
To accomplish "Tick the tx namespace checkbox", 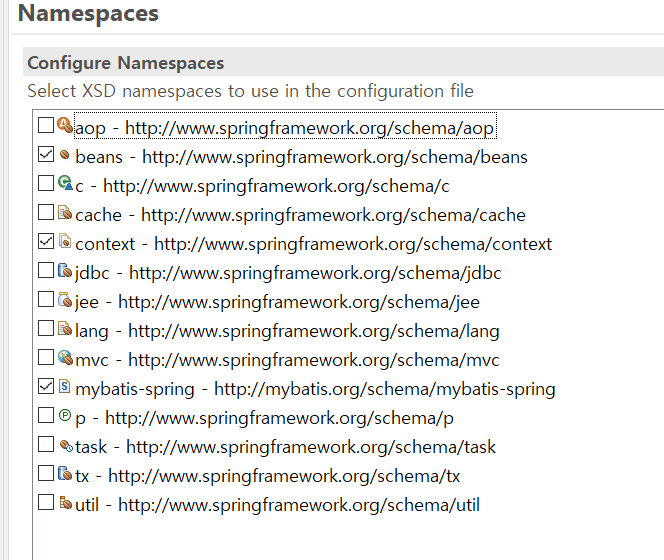I will (x=46, y=473).
